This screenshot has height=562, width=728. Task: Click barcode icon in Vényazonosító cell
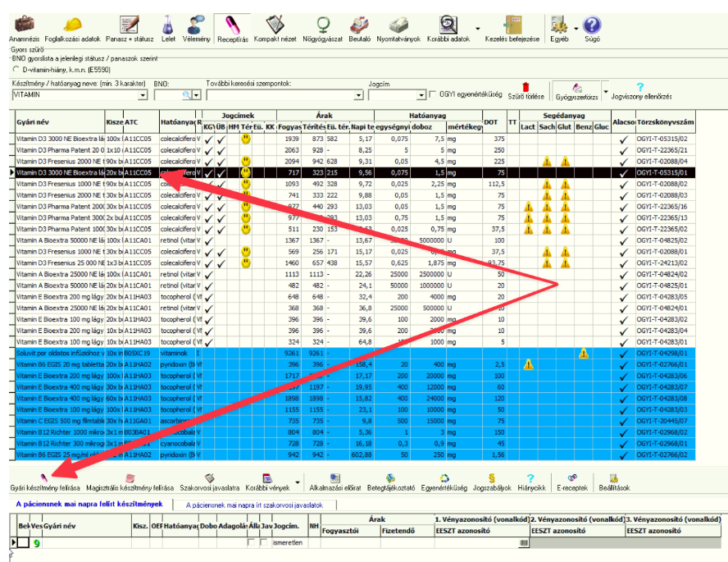click(524, 542)
